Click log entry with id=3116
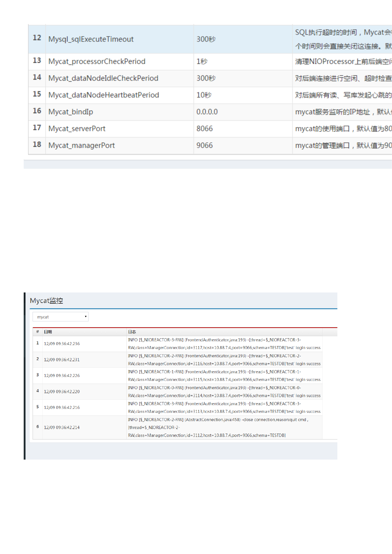The image size is (392, 554). [224, 360]
